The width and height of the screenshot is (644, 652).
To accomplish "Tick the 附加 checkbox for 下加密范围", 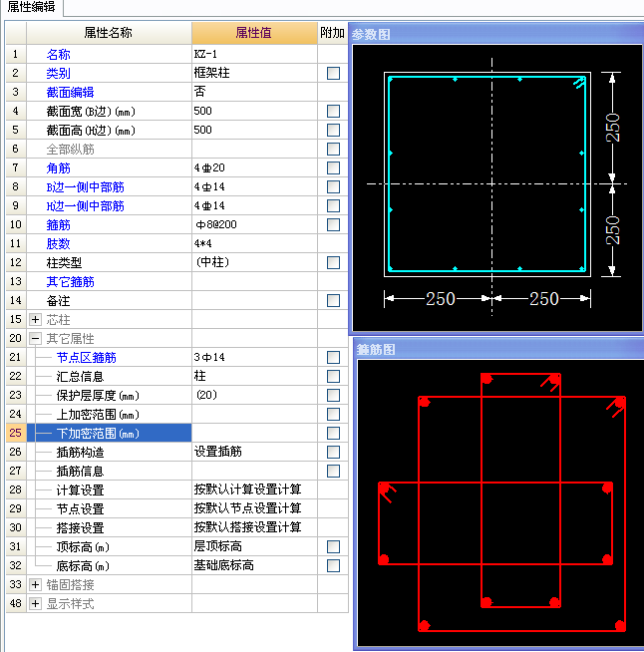I will [x=333, y=434].
